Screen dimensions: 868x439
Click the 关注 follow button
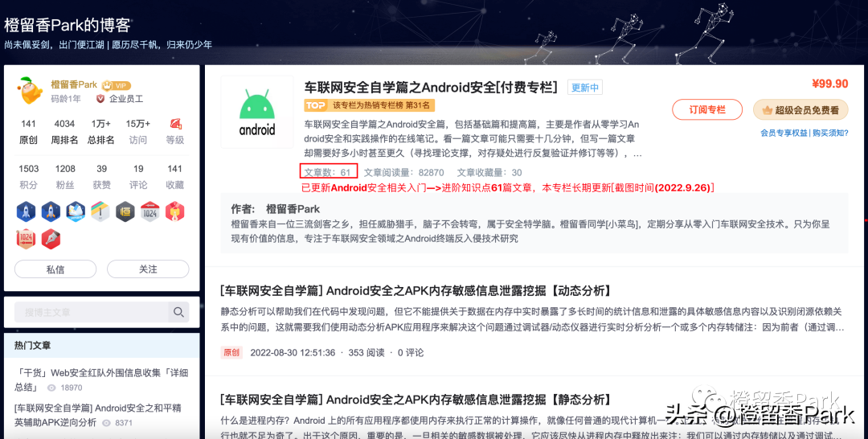coord(148,269)
